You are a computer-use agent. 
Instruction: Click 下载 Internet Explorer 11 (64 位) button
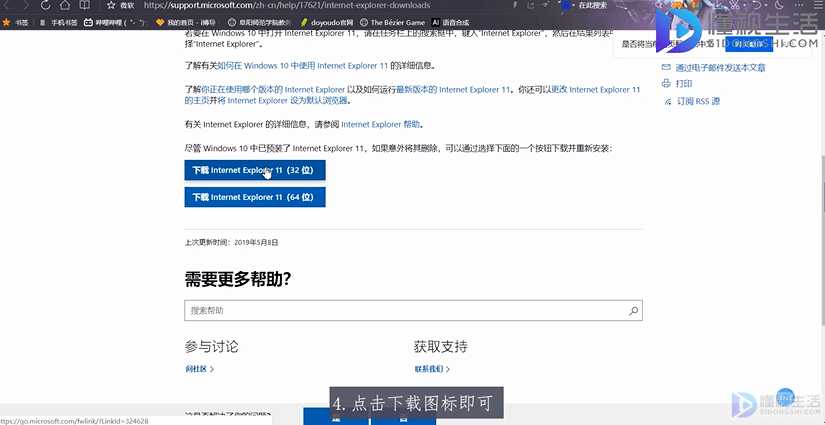pos(255,197)
